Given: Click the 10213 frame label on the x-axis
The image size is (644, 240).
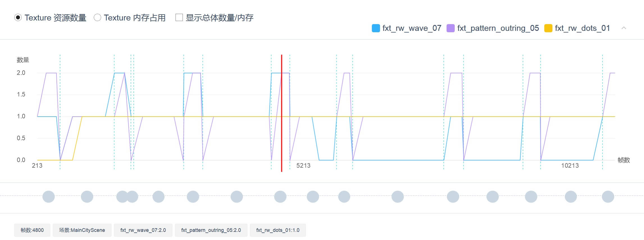Looking at the screenshot, I should coord(570,166).
